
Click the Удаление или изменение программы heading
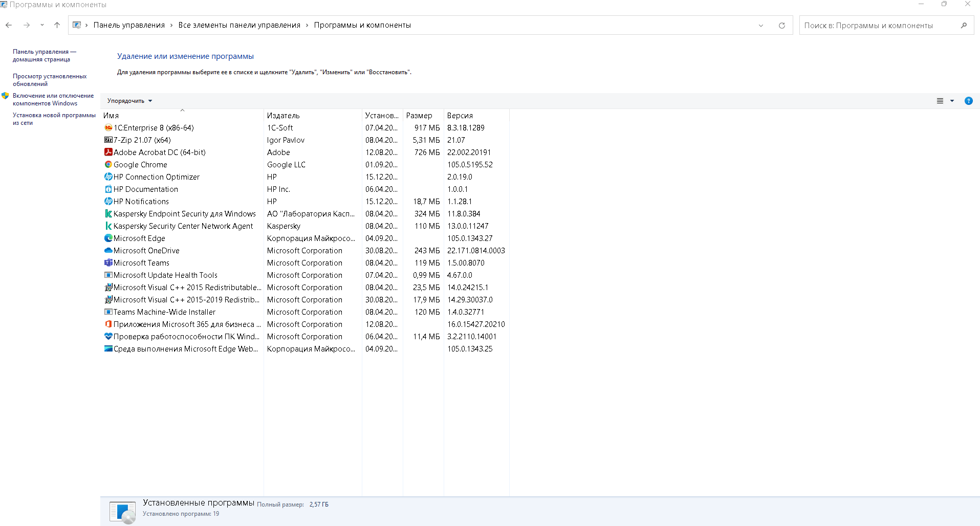coord(185,56)
